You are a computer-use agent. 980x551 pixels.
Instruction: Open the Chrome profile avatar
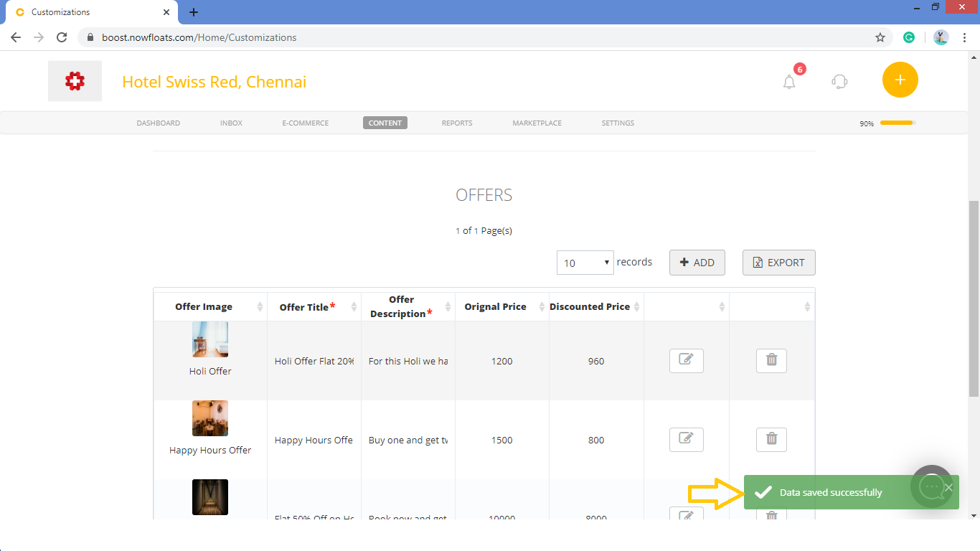tap(941, 37)
